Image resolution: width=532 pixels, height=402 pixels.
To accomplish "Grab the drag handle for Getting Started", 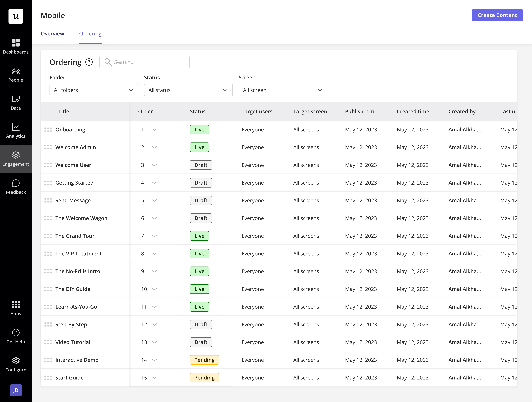I will [x=48, y=183].
